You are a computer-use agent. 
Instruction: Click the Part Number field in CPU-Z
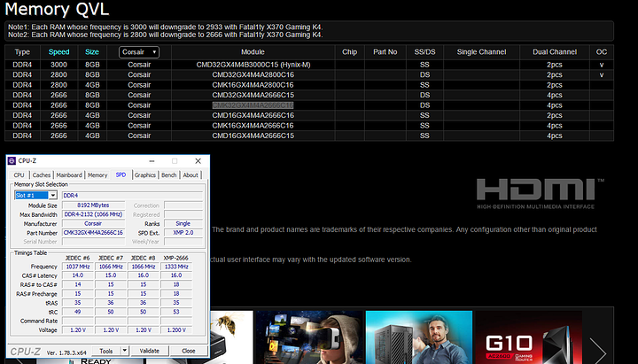tap(93, 232)
